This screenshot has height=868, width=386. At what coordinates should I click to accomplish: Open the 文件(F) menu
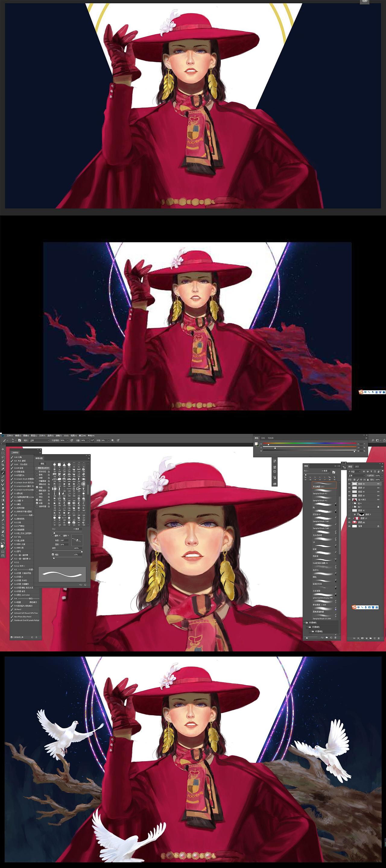coord(10,436)
